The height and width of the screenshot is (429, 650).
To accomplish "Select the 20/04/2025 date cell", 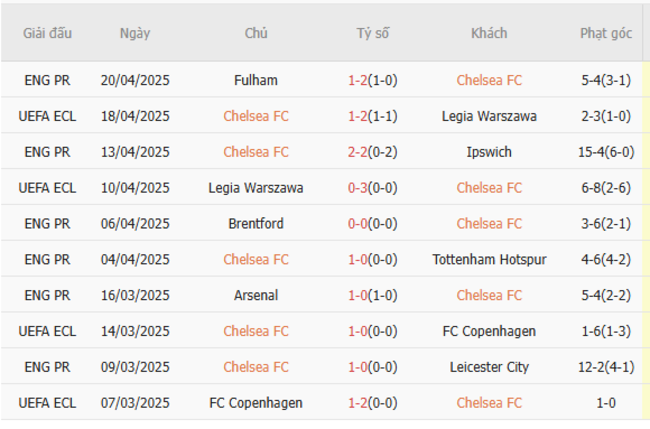I will coord(135,80).
